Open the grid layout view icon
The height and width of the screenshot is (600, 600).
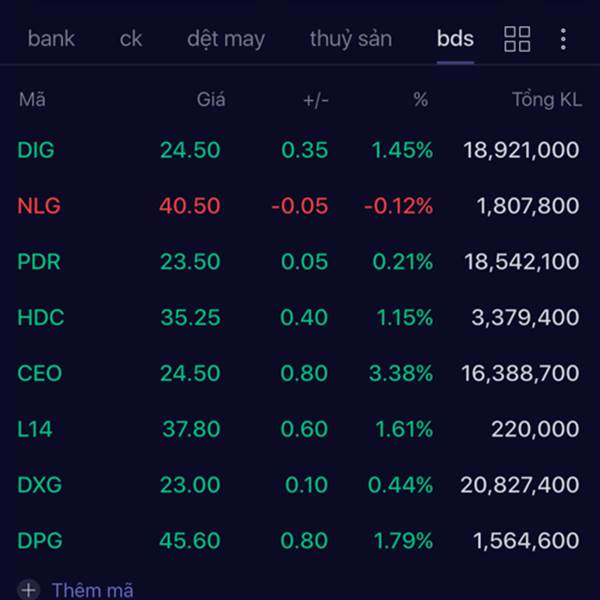click(x=517, y=39)
